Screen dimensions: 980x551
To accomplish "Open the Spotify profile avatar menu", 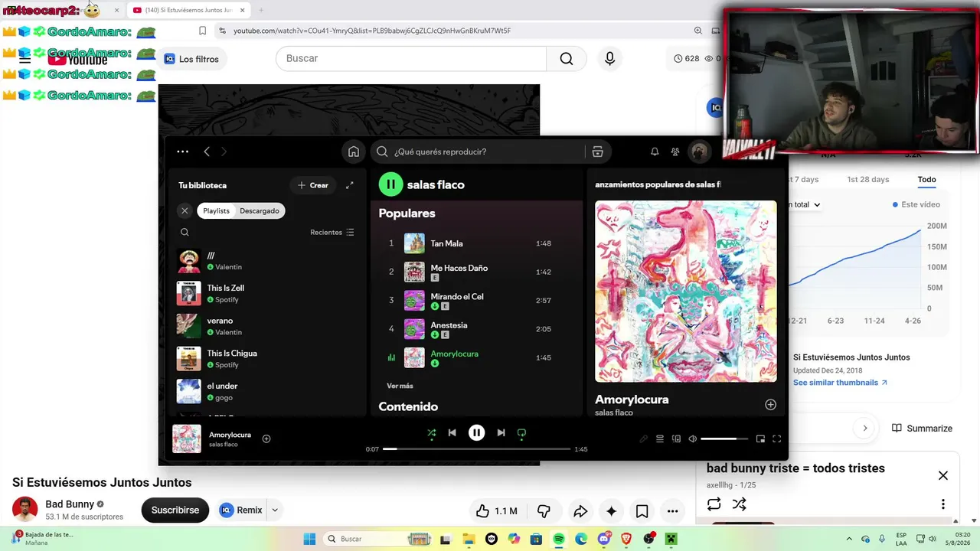I will [x=698, y=152].
